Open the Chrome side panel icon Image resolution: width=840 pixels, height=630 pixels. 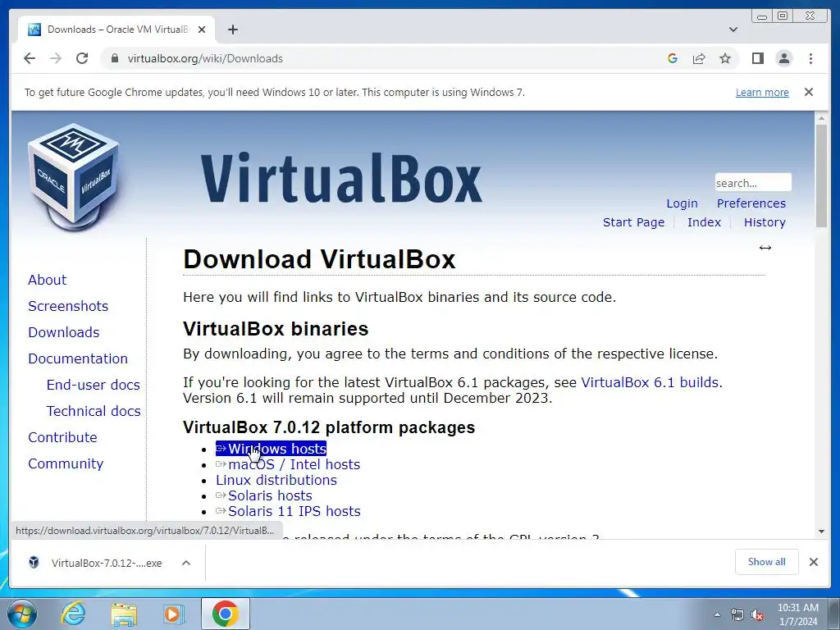pyautogui.click(x=757, y=58)
